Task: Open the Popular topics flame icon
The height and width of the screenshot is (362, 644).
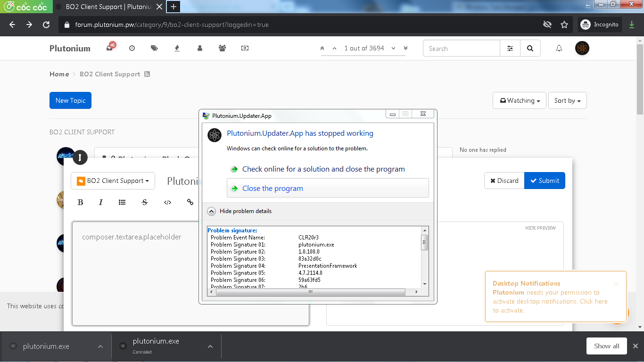Action: tap(177, 48)
